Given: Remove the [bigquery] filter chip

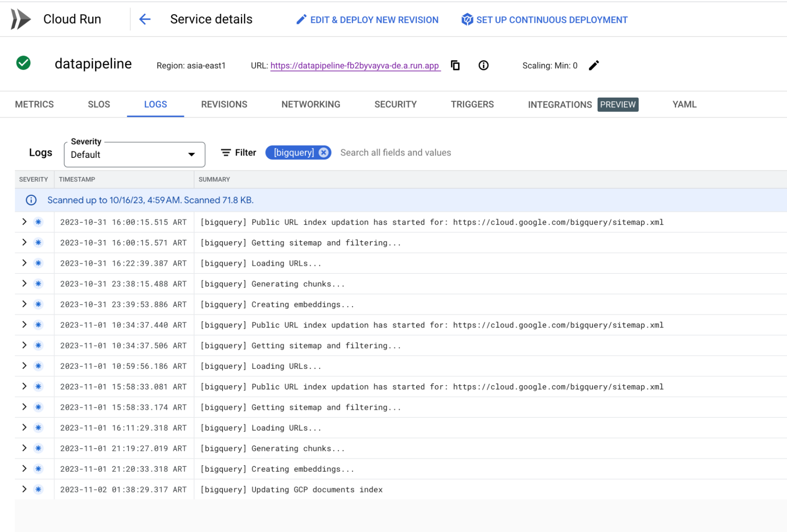Looking at the screenshot, I should 324,153.
